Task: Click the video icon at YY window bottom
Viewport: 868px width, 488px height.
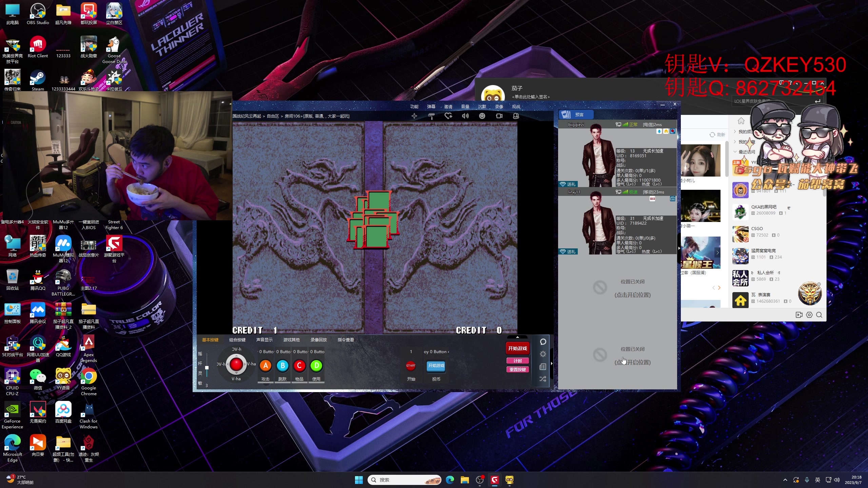Action: coord(799,315)
